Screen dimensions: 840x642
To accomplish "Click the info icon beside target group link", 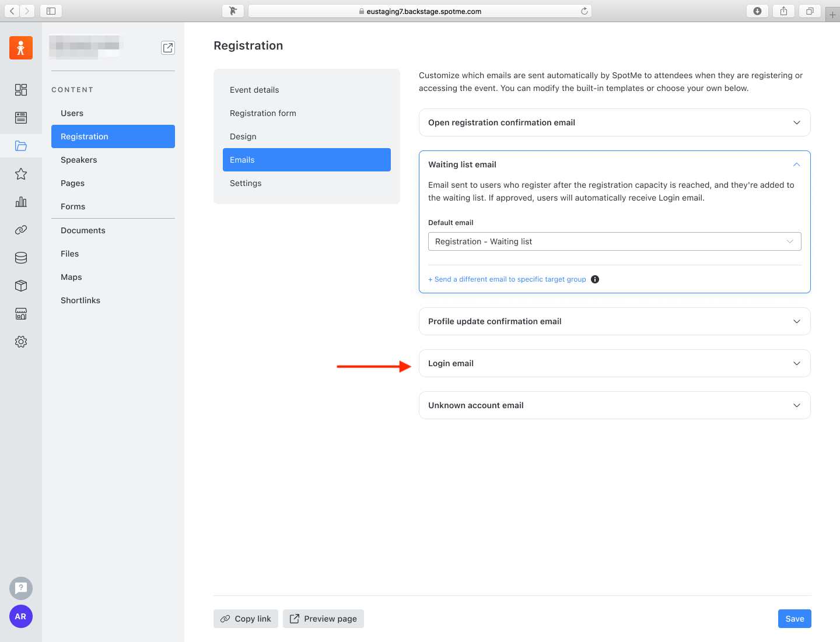I will pyautogui.click(x=595, y=279).
